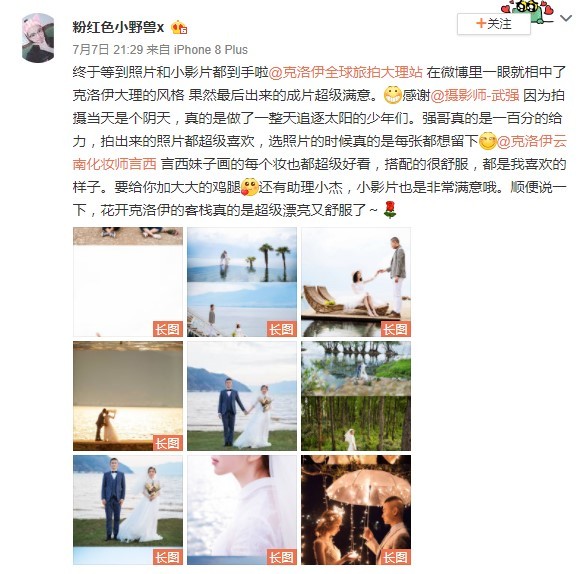Open the bride veil close-up thumbnail
The height and width of the screenshot is (574, 587).
pyautogui.click(x=242, y=510)
